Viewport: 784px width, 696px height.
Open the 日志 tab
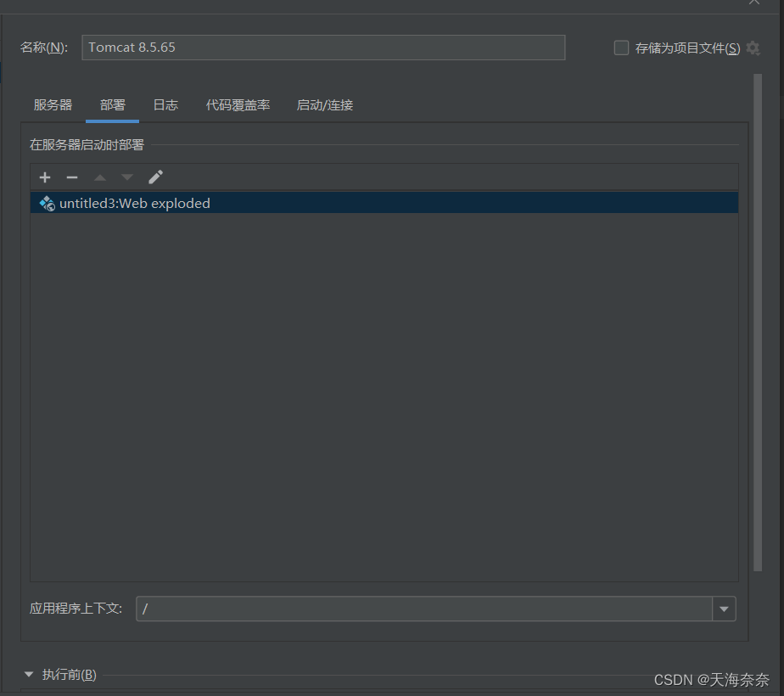click(165, 105)
